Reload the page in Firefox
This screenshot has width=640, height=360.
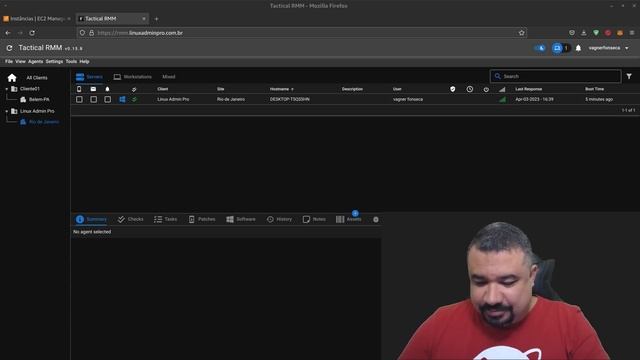pyautogui.click(x=32, y=33)
